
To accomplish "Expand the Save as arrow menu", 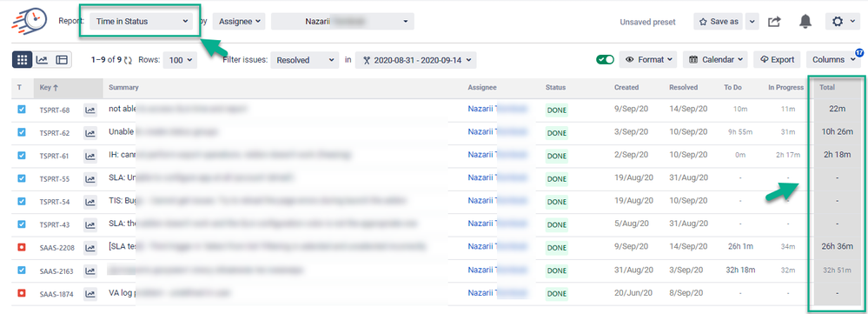I will pyautogui.click(x=752, y=22).
